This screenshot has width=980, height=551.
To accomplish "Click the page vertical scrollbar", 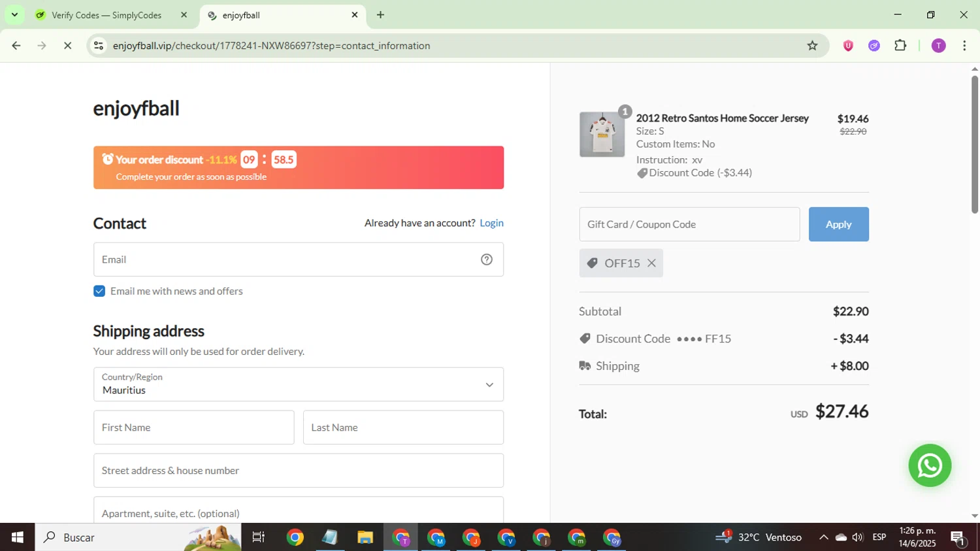I will click(x=975, y=144).
